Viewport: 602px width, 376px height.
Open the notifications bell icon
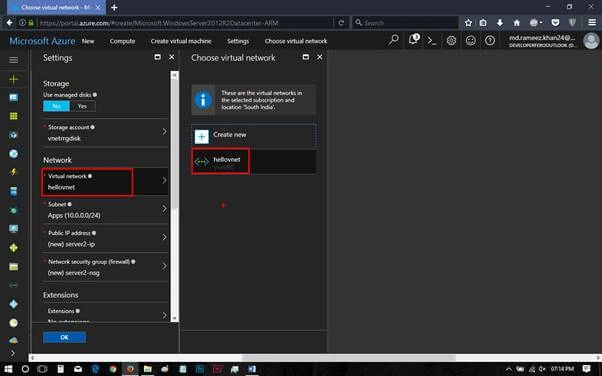(x=413, y=40)
